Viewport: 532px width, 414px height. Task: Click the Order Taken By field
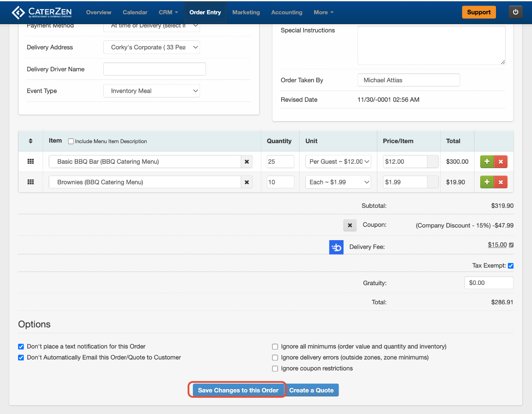[x=409, y=80]
